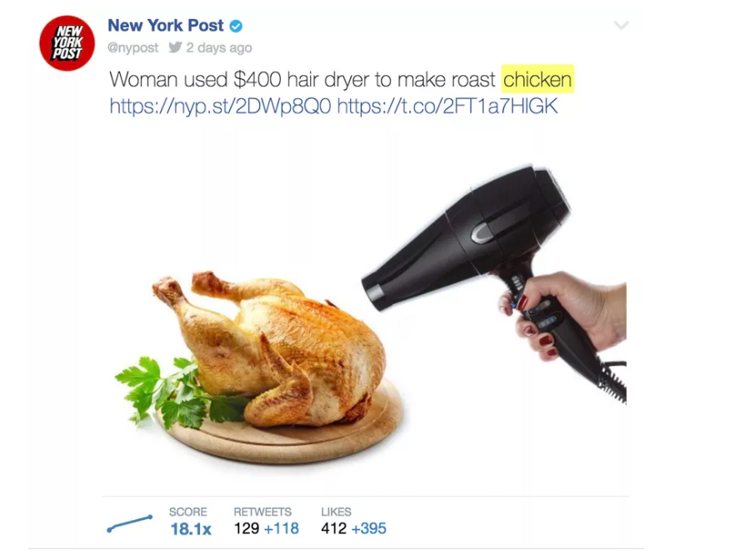Click the SCORE label
Viewport: 730px width, 560px height.
click(x=188, y=512)
